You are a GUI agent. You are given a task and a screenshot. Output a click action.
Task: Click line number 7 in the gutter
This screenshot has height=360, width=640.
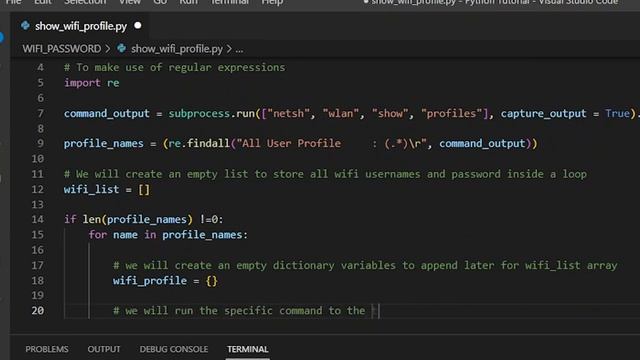(x=40, y=113)
